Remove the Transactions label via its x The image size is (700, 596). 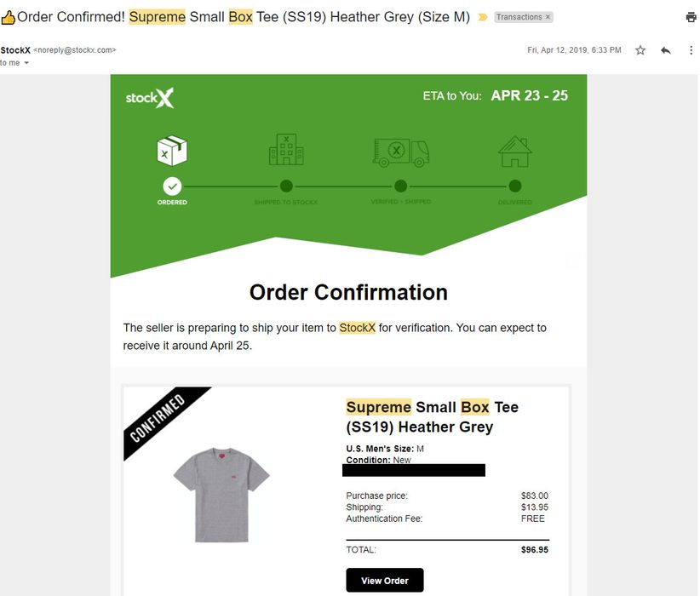[548, 17]
